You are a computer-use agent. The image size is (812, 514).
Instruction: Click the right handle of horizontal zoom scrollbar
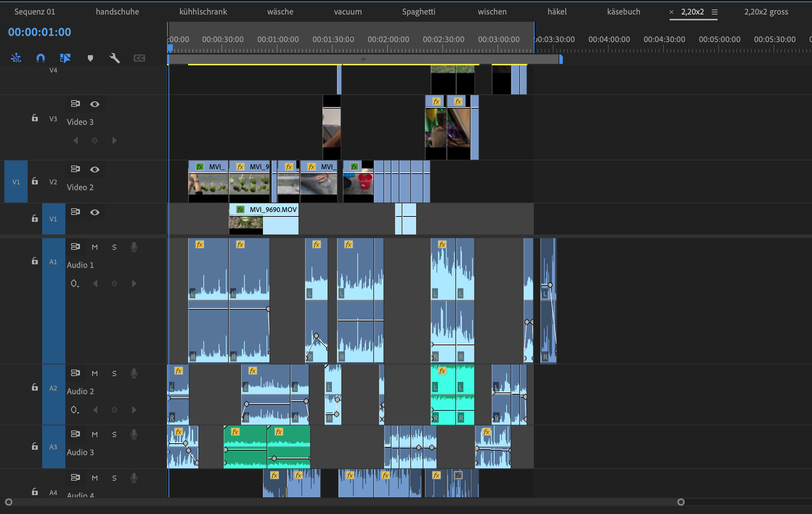681,502
